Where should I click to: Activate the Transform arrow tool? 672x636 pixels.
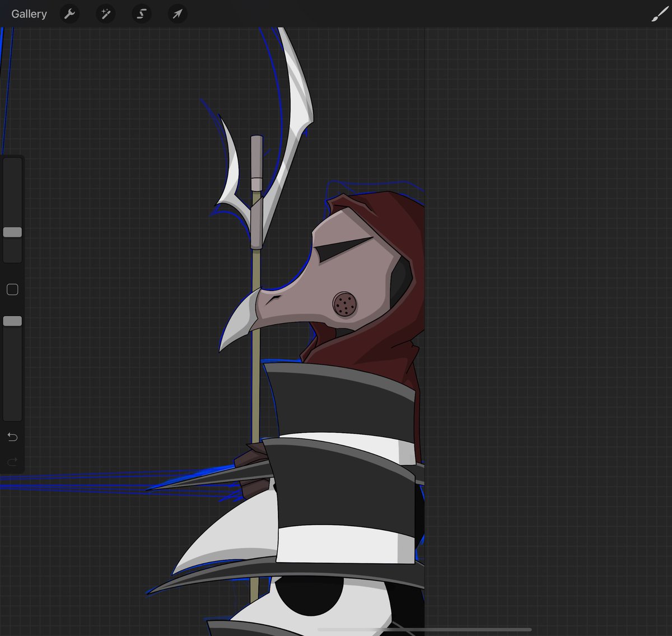(x=177, y=14)
